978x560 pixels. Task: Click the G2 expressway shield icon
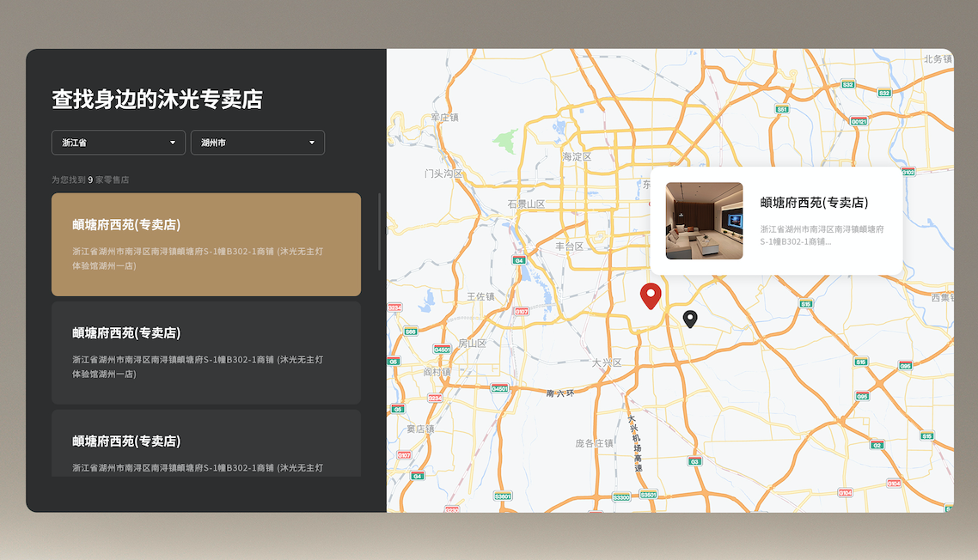point(877,445)
